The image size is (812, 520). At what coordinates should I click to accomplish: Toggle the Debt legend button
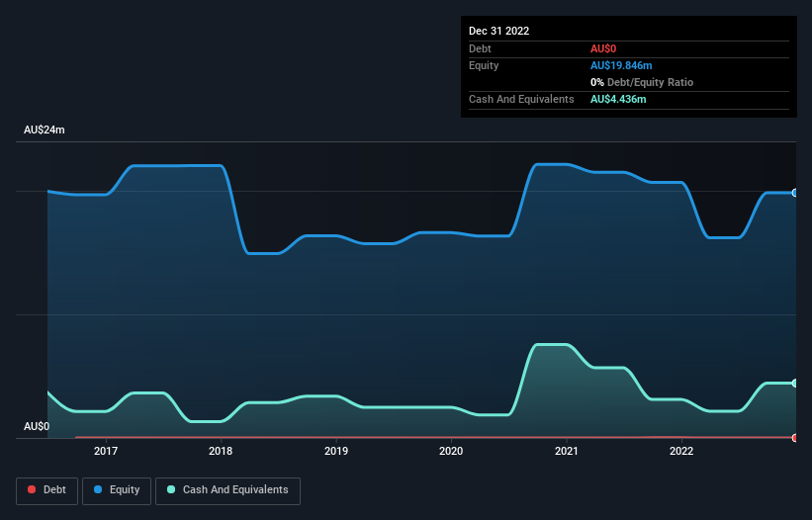tap(47, 490)
